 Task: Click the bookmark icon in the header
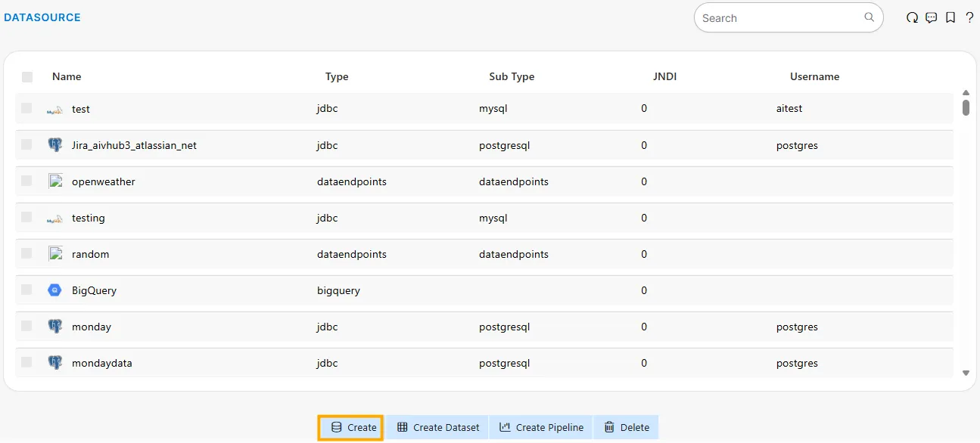(x=950, y=17)
